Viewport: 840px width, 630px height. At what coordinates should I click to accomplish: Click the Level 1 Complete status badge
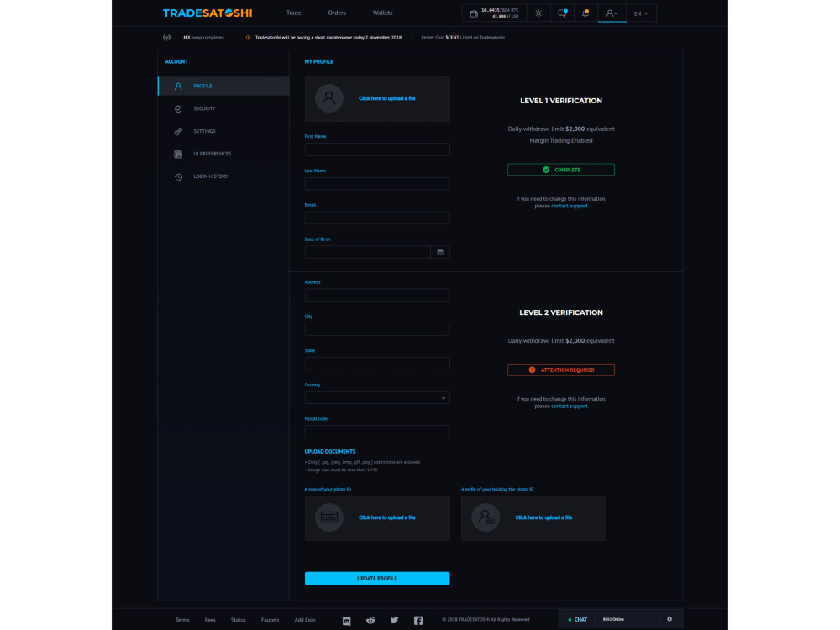point(561,170)
